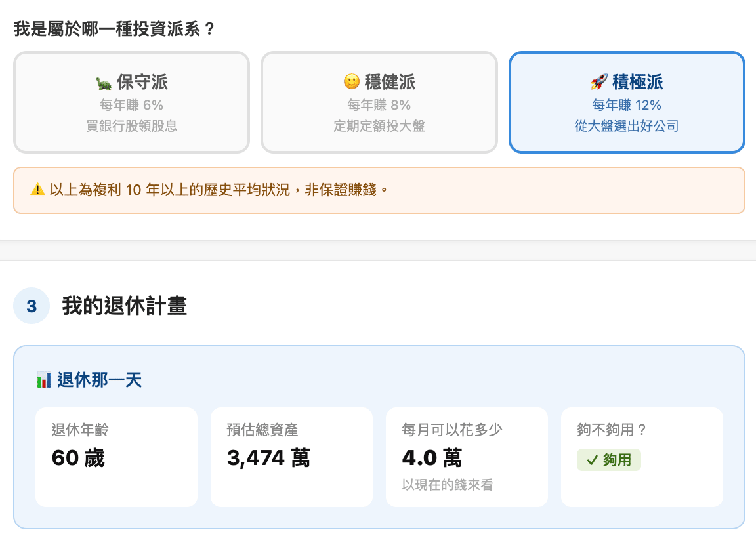Click the warning triangle icon in the notice
Screen dimensions: 756x534
pyautogui.click(x=37, y=190)
